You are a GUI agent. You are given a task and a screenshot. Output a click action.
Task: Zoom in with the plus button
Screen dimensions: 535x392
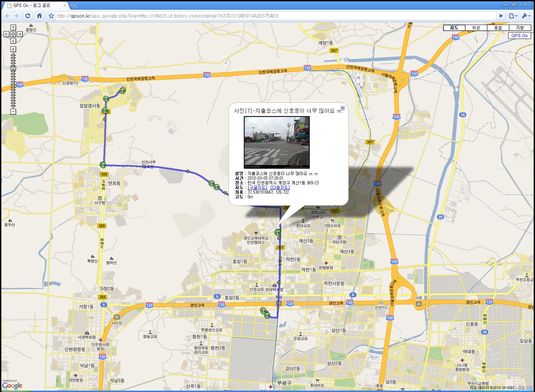point(13,49)
